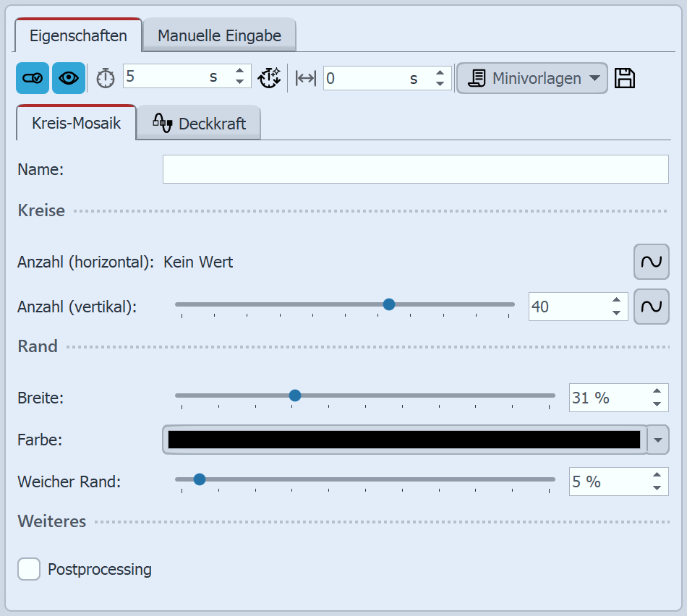
Task: Click the save floppy disk icon
Action: (625, 78)
